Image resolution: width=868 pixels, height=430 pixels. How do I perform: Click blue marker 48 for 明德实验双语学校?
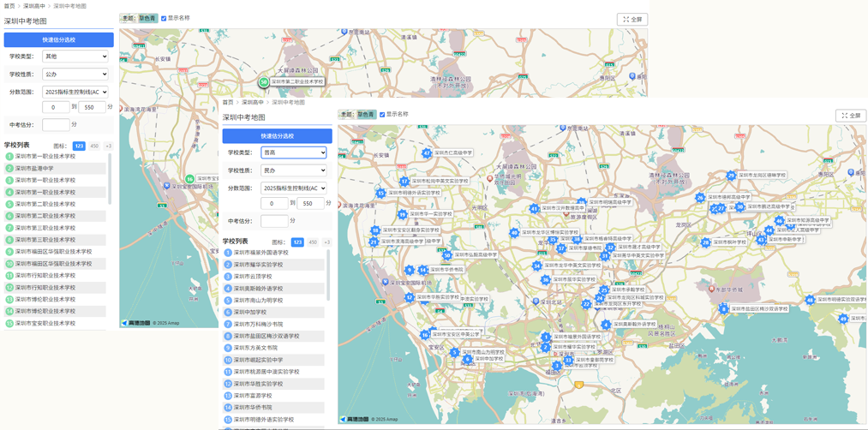pyautogui.click(x=810, y=300)
